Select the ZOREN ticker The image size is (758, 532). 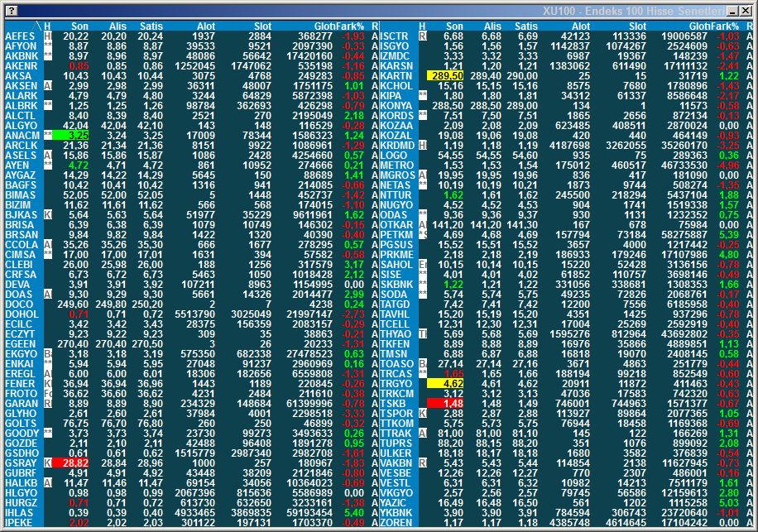[396, 522]
